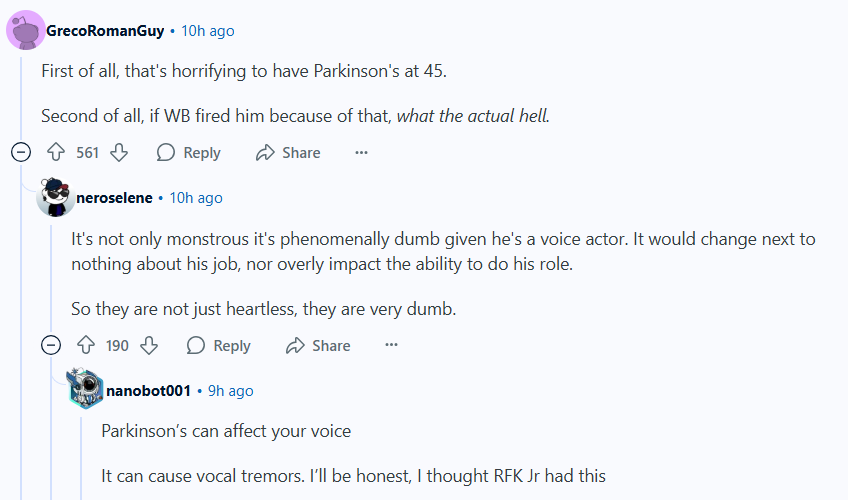The height and width of the screenshot is (500, 848).
Task: Reply to neroselene's comment
Action: click(x=218, y=346)
